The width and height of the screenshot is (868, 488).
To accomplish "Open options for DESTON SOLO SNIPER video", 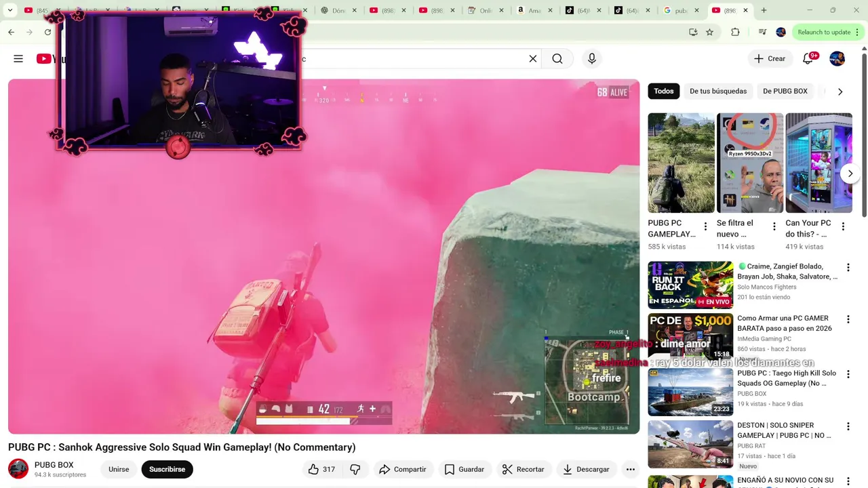I will [x=848, y=426].
